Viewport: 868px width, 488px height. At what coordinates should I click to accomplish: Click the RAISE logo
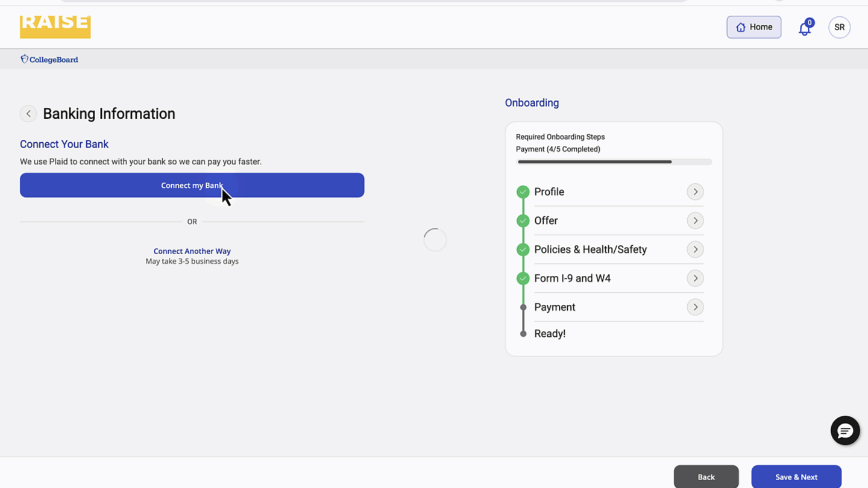(x=55, y=27)
